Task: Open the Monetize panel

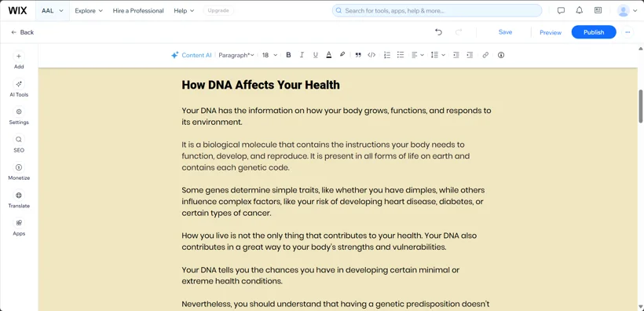Action: tap(19, 172)
